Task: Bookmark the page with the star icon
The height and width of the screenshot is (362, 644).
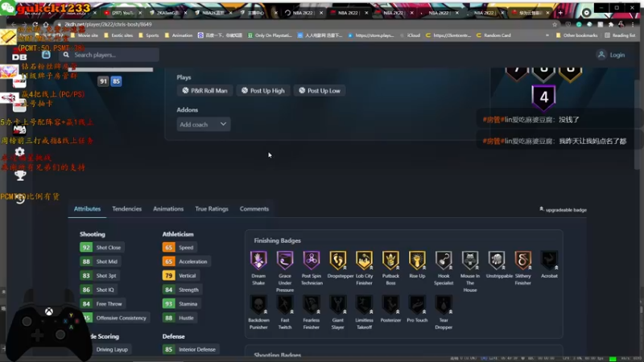Action: [x=555, y=24]
